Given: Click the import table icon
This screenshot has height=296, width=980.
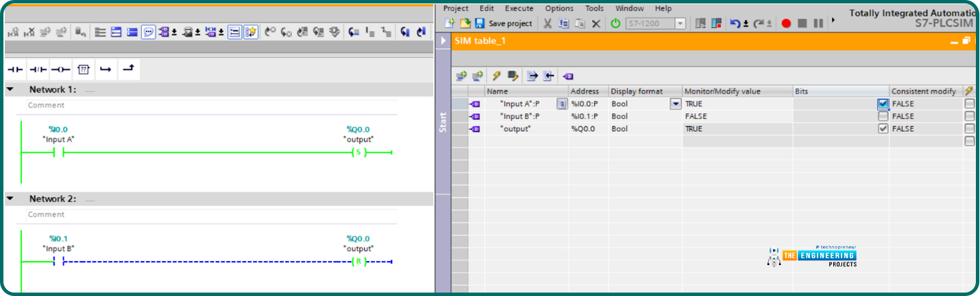Looking at the screenshot, I should 549,76.
